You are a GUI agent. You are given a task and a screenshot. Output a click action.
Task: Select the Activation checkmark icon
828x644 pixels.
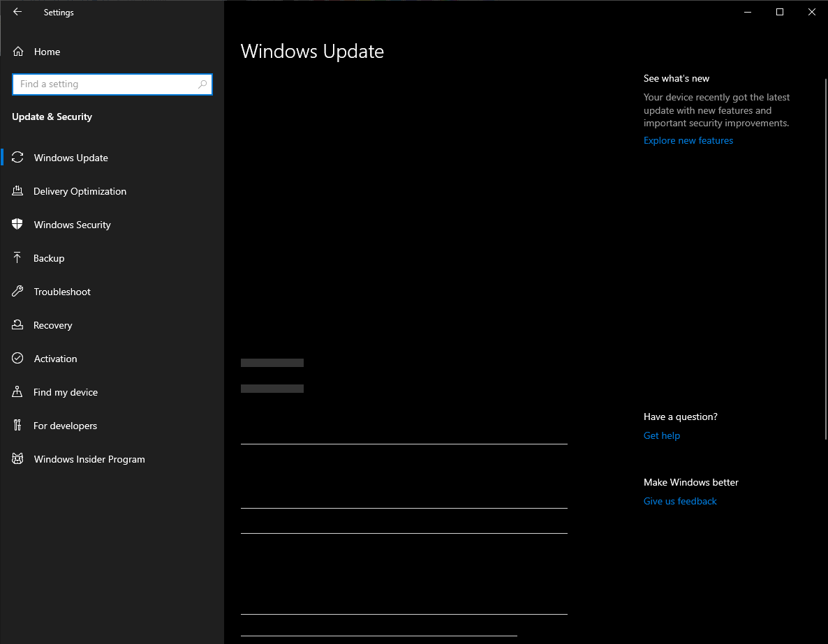point(17,358)
